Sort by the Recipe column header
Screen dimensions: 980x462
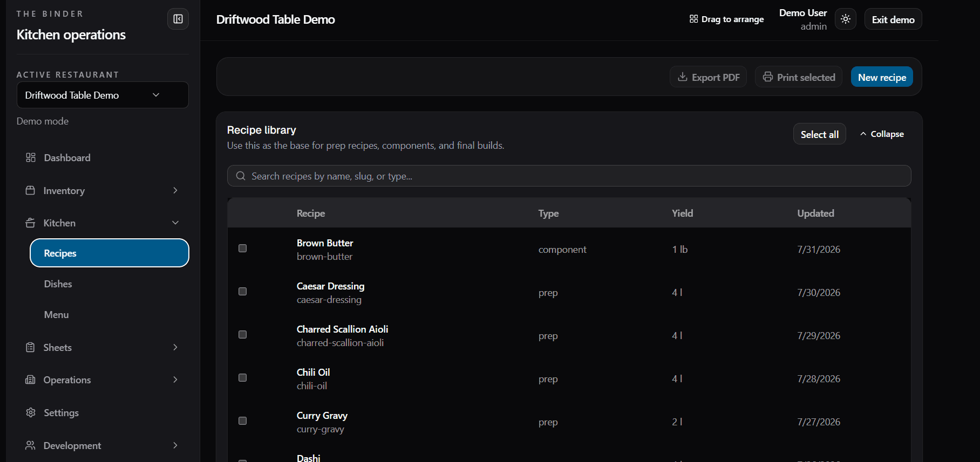pyautogui.click(x=311, y=213)
